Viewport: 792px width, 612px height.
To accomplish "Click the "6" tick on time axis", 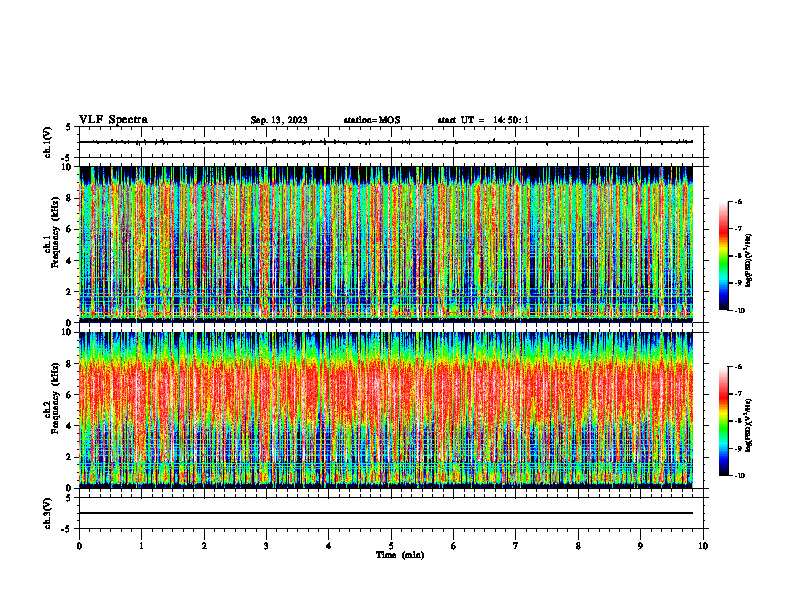I will click(454, 546).
